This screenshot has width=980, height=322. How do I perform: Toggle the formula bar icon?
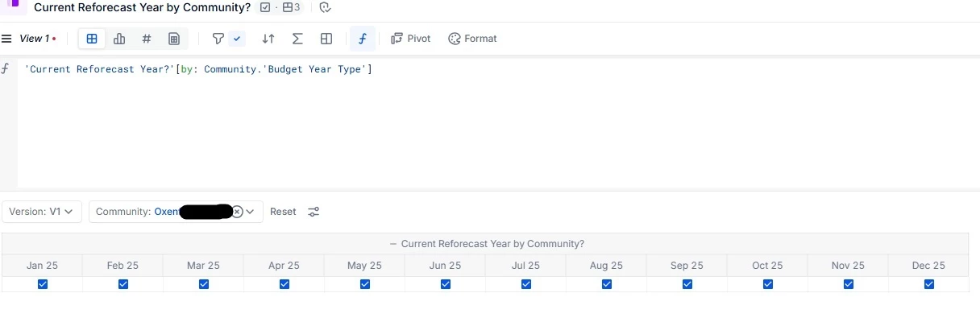(363, 39)
